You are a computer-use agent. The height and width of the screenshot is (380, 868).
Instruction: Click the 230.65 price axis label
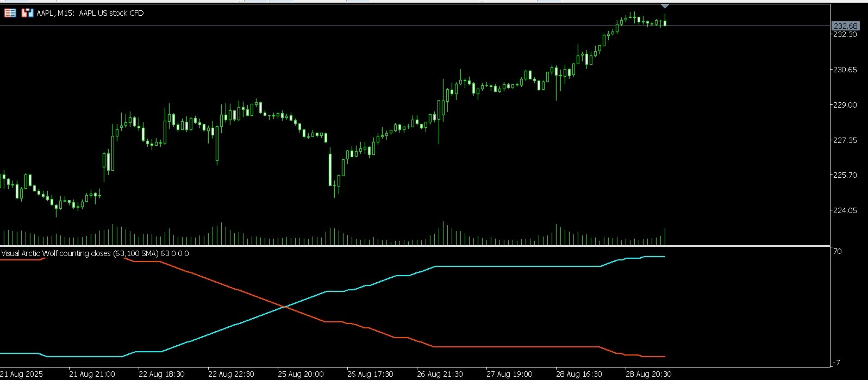point(845,70)
